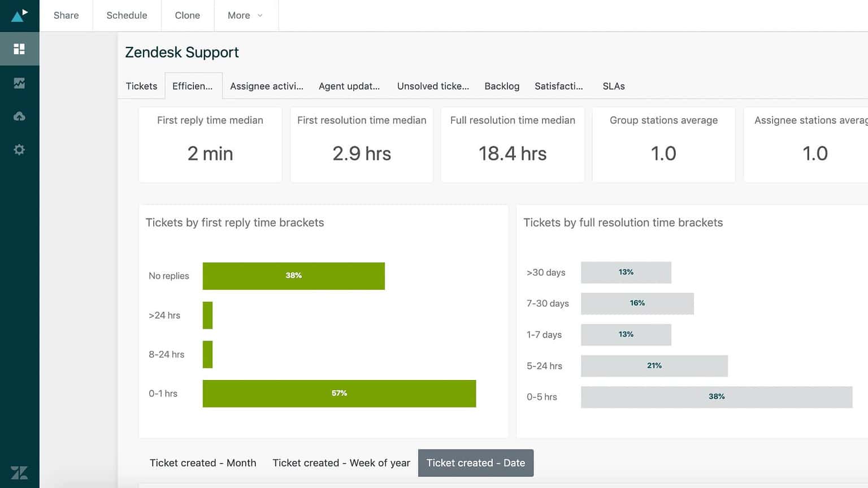Viewport: 868px width, 488px height.
Task: Click the Share button
Action: tap(66, 15)
